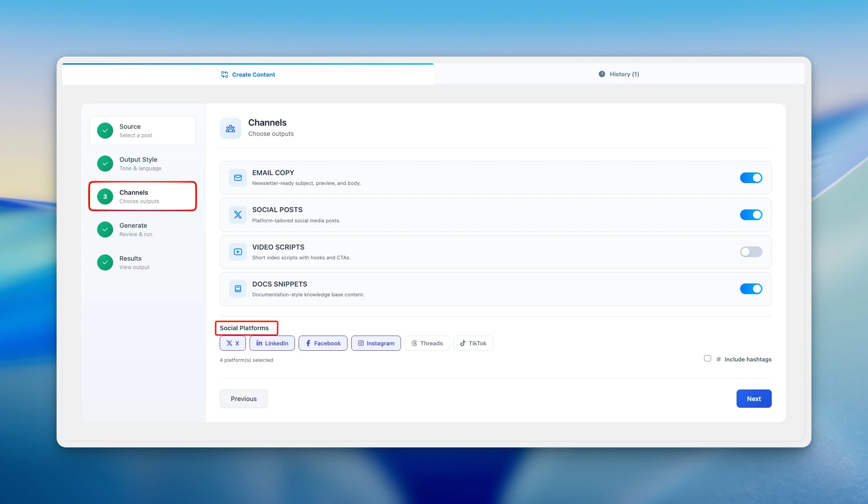The width and height of the screenshot is (868, 504).
Task: Click the book icon in Docs Snippets
Action: pos(237,289)
